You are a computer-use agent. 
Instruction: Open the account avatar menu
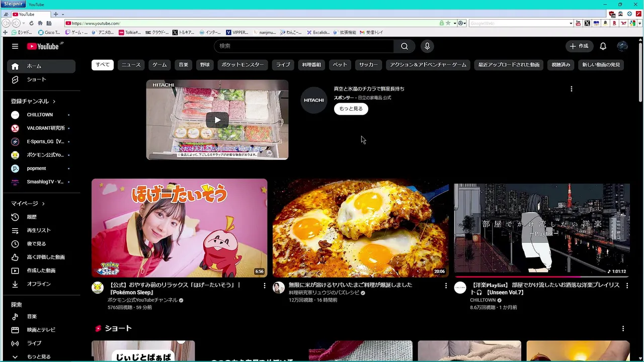[622, 46]
